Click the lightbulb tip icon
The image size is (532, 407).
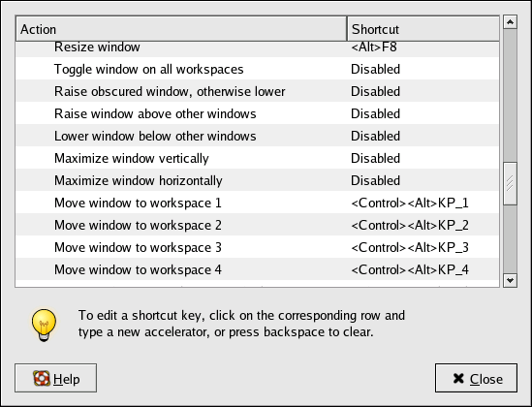click(44, 325)
